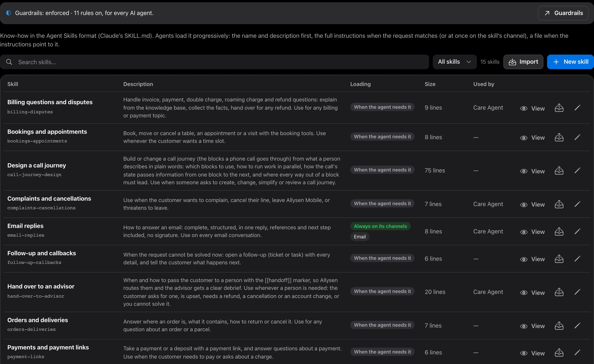Screen dimensions: 594x364
Task: Create a New skill
Action: pos(570,62)
